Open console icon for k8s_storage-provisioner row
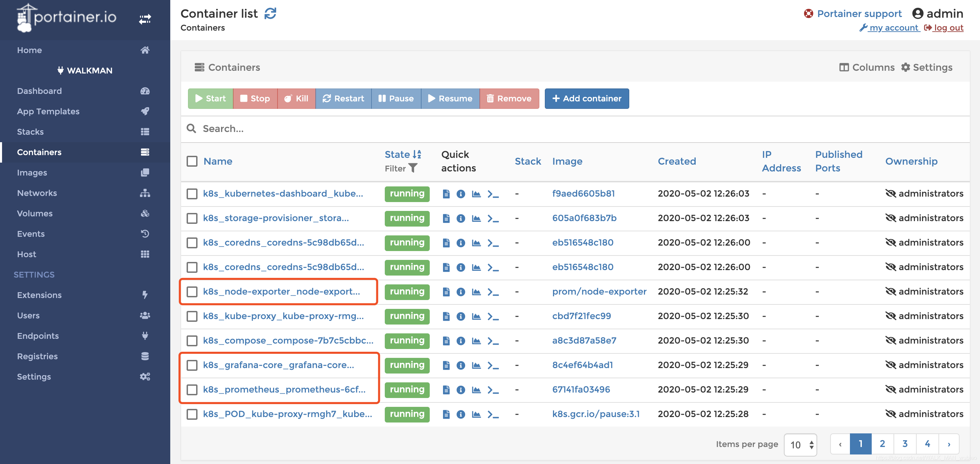The height and width of the screenshot is (464, 980). (x=493, y=218)
